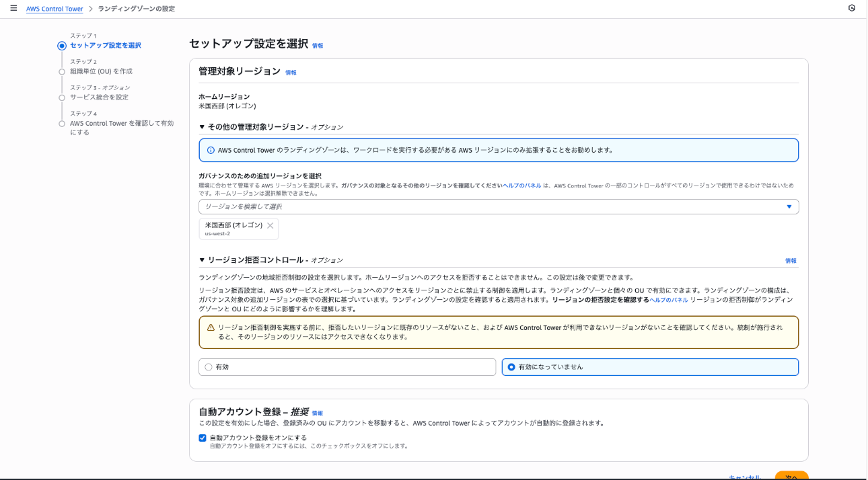Uncheck 自動アカウント登録をオンにする checkbox
This screenshot has height=480, width=868.
203,438
